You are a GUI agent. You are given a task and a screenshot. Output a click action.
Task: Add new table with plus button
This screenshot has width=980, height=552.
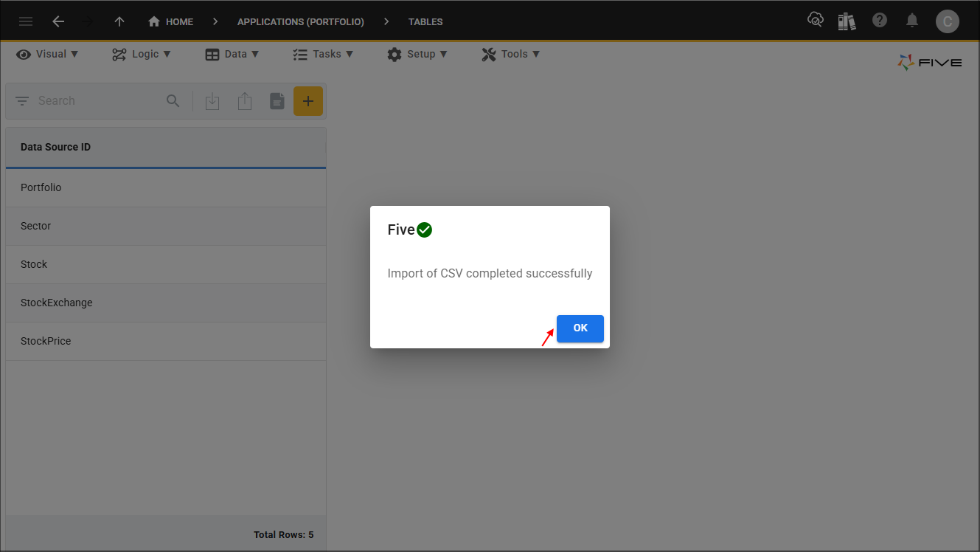tap(308, 101)
